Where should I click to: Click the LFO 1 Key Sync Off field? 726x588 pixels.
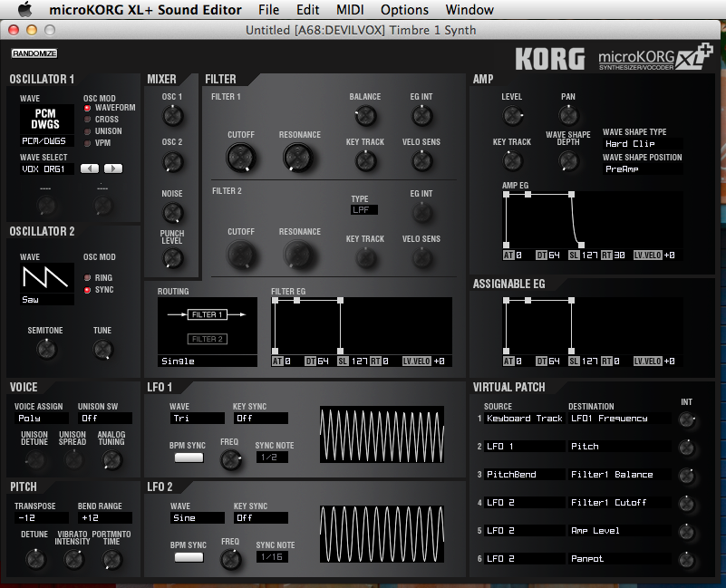point(261,419)
